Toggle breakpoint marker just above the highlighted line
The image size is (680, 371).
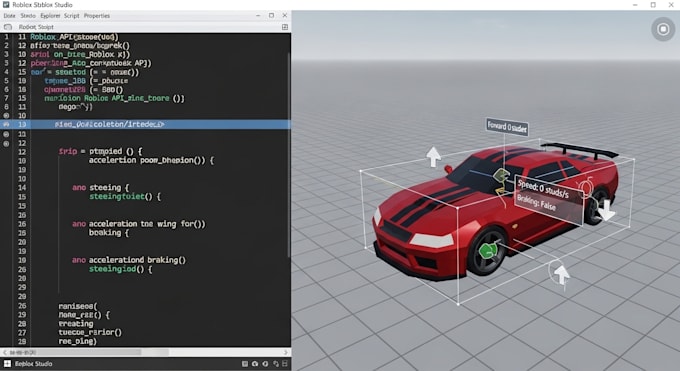(6, 115)
